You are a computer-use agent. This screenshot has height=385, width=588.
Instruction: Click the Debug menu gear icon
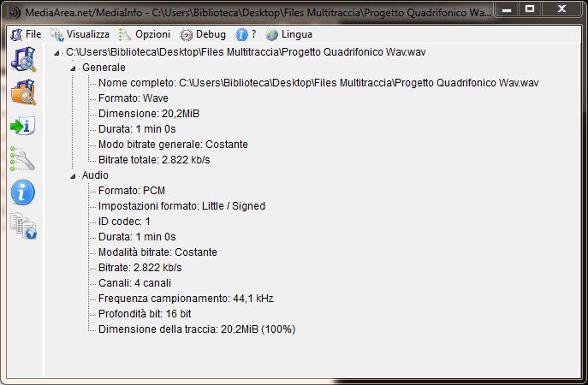point(187,35)
